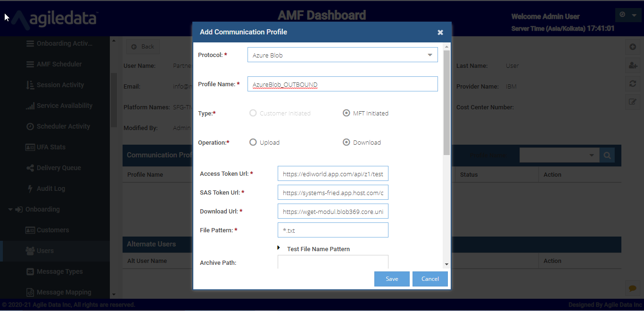Open the chat bubble icon at bottom right
This screenshot has width=644, height=311.
coord(633,288)
